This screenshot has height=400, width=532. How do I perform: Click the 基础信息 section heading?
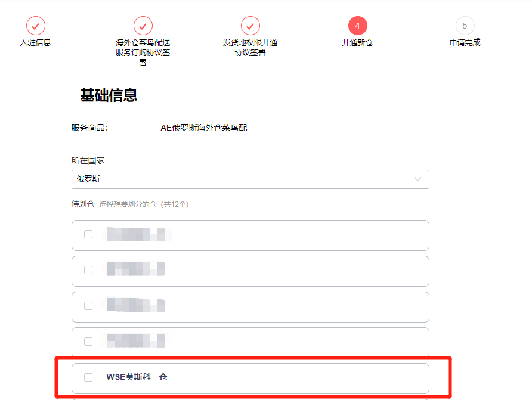(x=109, y=95)
